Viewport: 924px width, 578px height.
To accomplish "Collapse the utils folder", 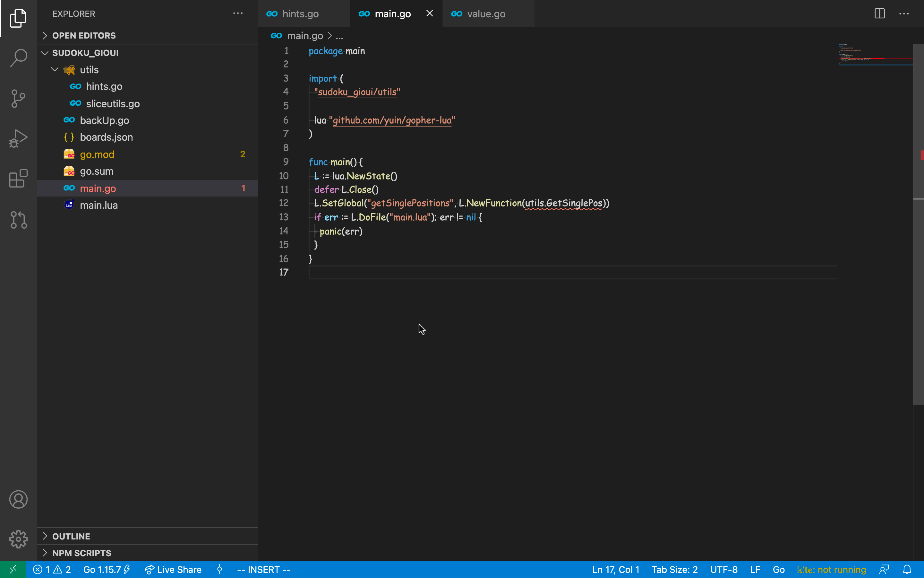I will click(x=147, y=70).
